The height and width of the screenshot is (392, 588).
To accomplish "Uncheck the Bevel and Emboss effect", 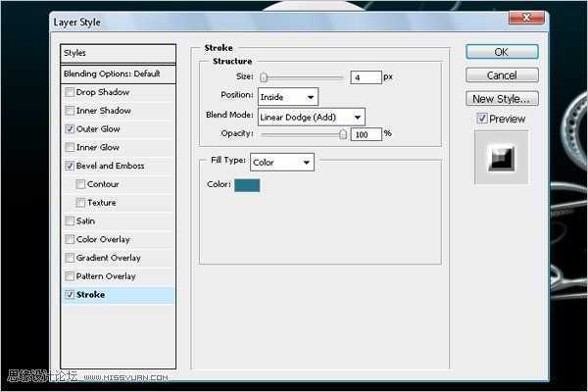I will tap(70, 166).
